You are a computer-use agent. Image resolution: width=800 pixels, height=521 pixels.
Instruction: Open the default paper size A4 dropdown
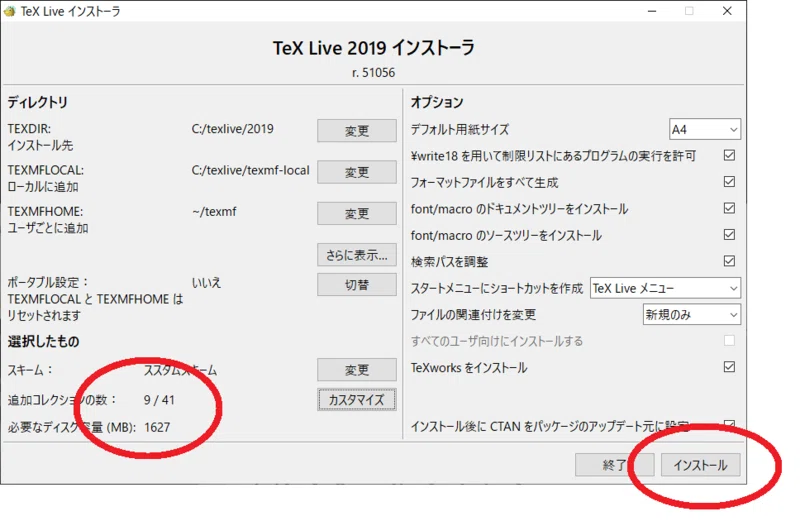click(705, 130)
